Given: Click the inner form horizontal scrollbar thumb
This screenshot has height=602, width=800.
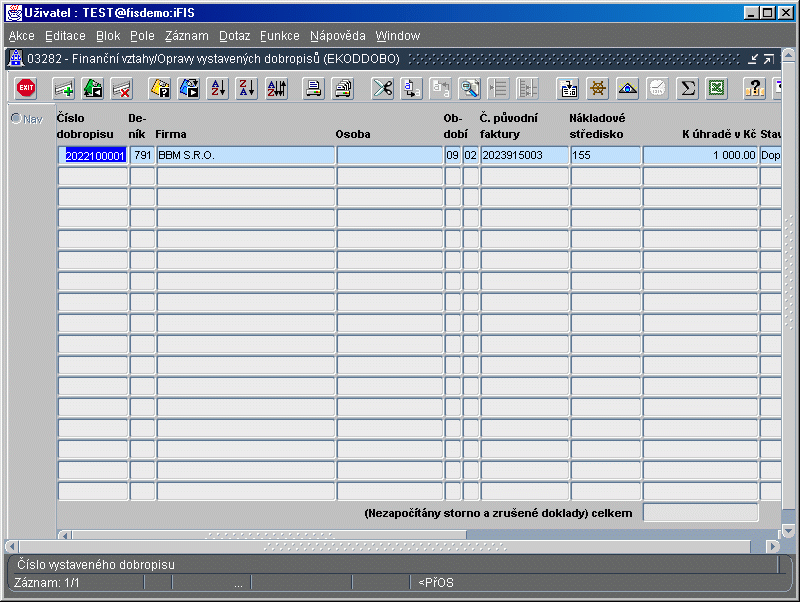Looking at the screenshot, I should (x=269, y=535).
